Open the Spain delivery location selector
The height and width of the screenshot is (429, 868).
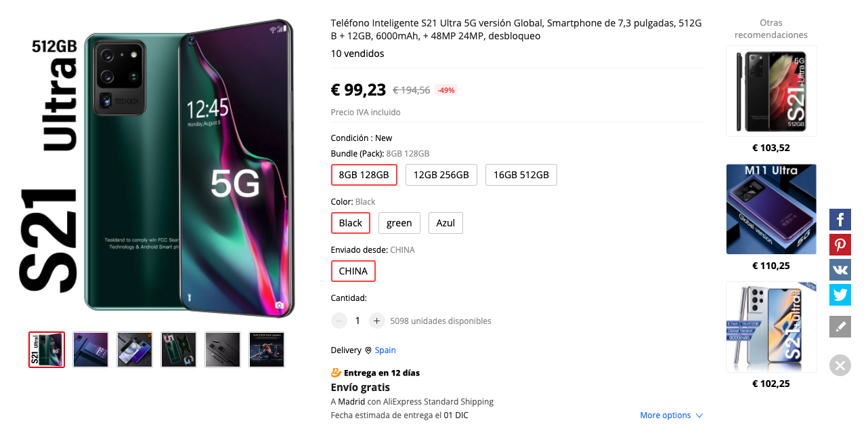[385, 350]
